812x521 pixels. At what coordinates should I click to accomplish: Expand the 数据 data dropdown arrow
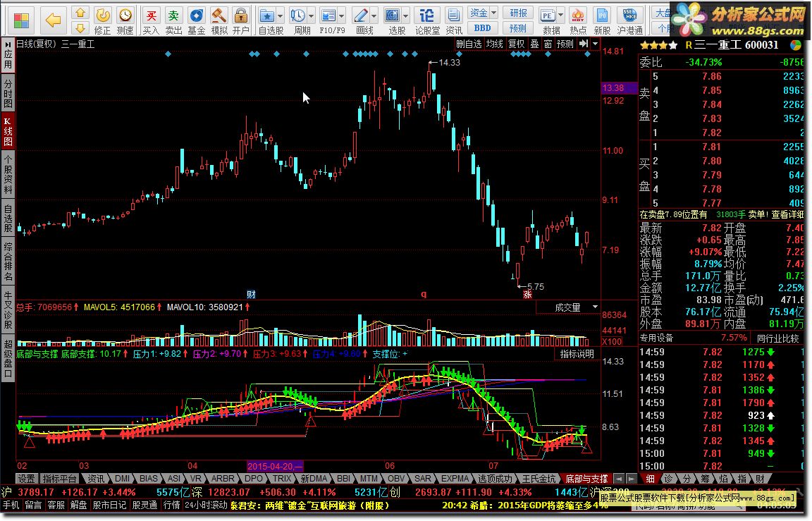[x=560, y=16]
